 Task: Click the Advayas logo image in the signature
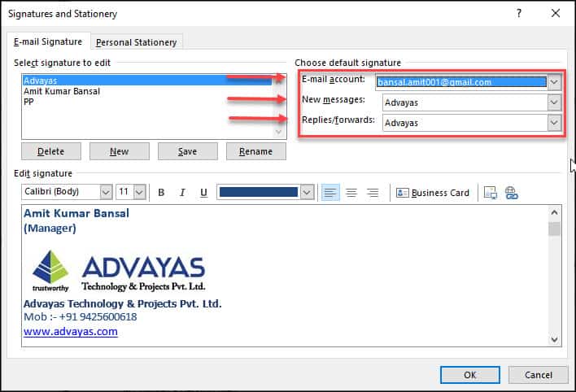[x=119, y=271]
